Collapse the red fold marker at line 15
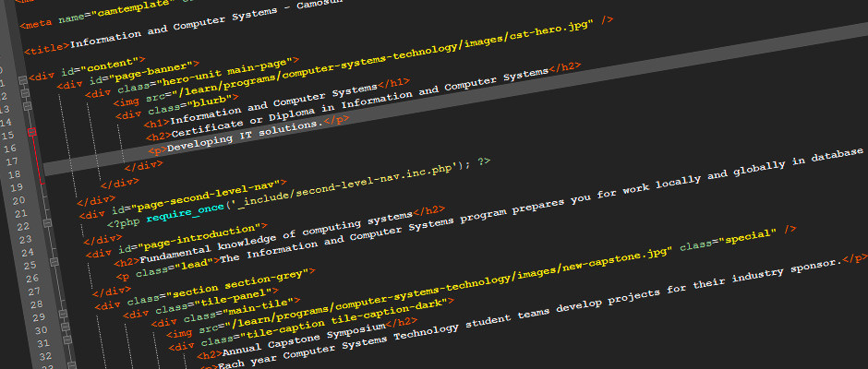This screenshot has width=868, height=369. [x=31, y=132]
